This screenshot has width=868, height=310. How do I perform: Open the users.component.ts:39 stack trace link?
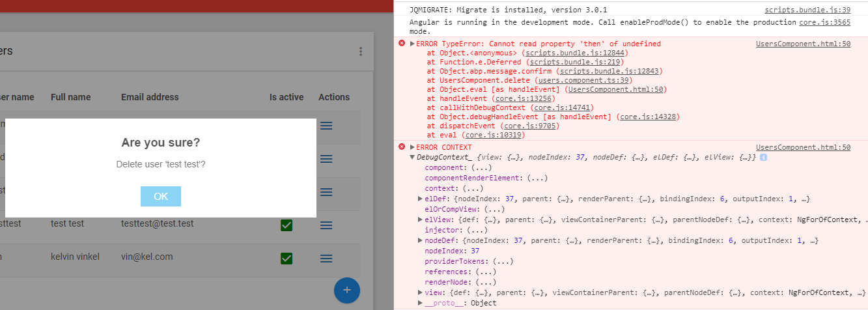(x=583, y=81)
